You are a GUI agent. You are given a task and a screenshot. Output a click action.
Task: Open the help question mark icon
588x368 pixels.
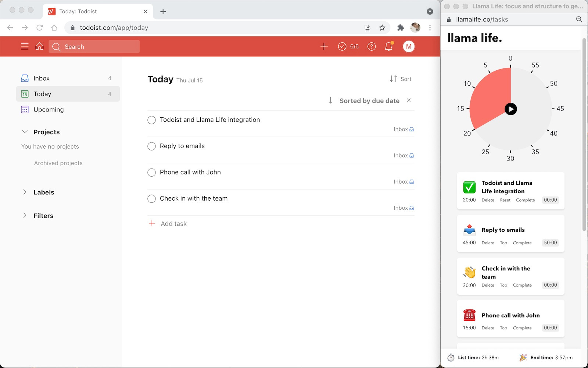point(372,46)
